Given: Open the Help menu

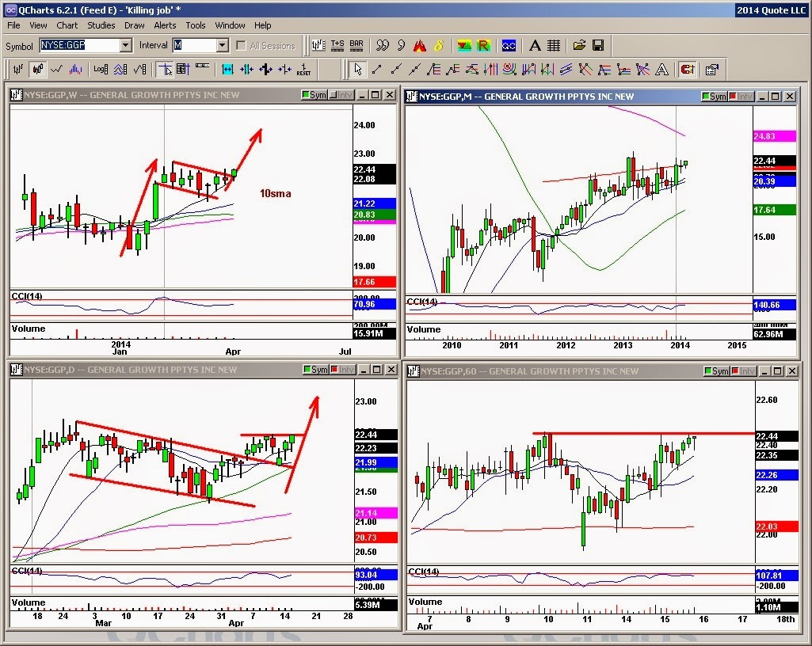Looking at the screenshot, I should tap(262, 25).
